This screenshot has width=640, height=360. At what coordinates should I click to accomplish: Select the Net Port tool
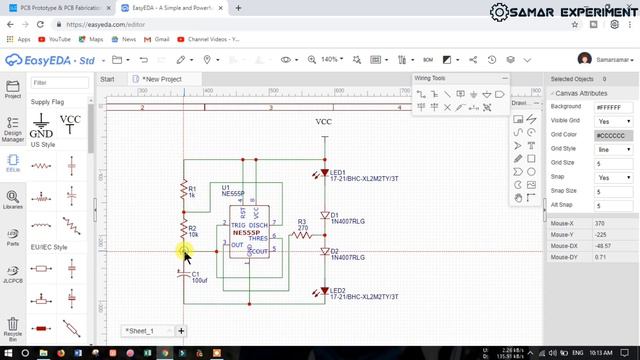[x=500, y=94]
